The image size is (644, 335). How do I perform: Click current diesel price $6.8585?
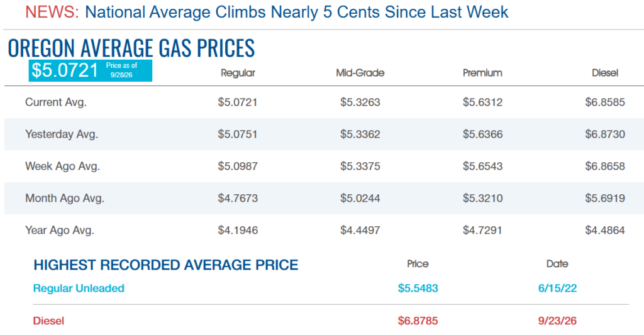605,102
